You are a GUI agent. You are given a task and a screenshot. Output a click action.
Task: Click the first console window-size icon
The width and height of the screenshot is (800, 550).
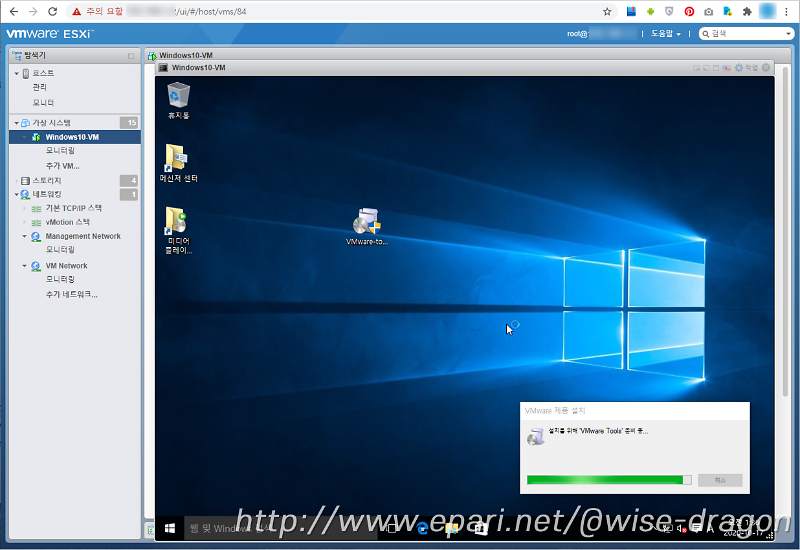(x=696, y=67)
